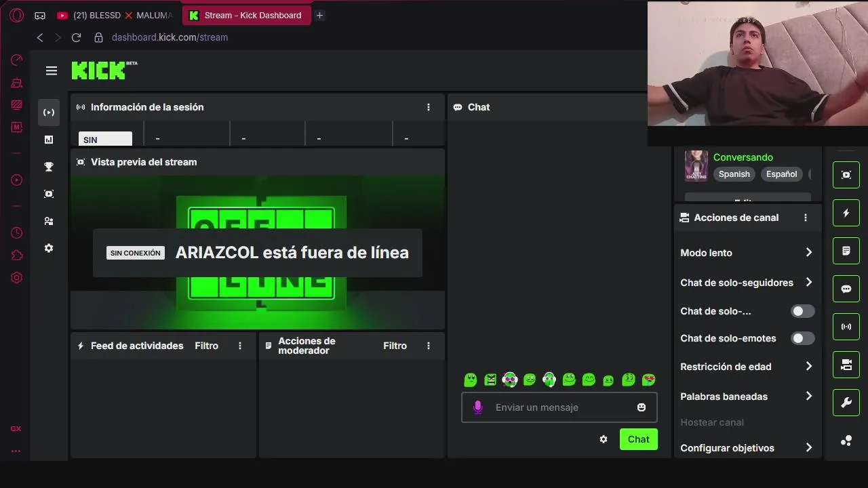Screen dimensions: 868x488
Task: Click the SIN CONEXIÓN badge
Action: [136, 253]
